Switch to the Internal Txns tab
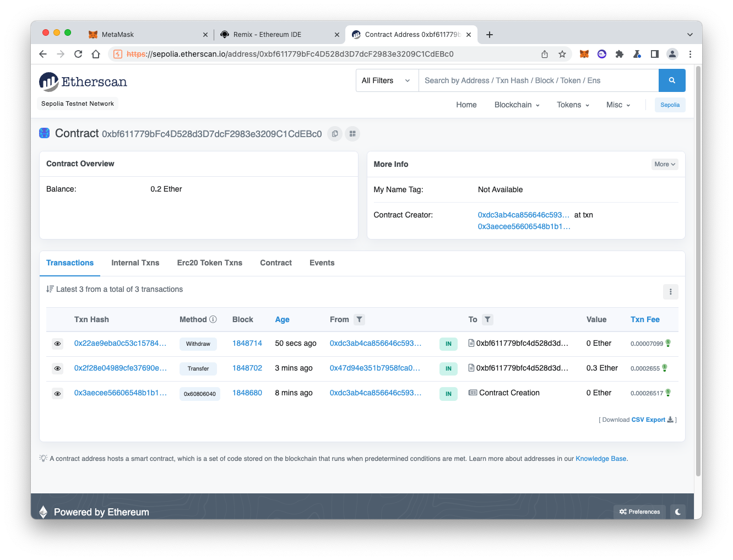Viewport: 733px width, 560px height. tap(135, 263)
